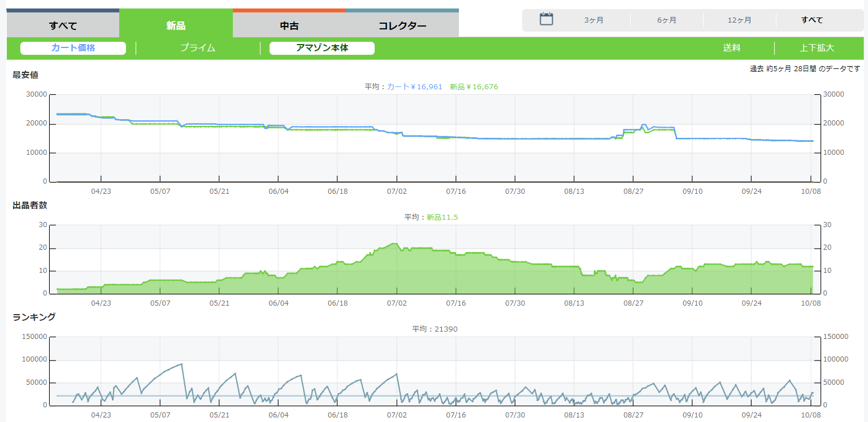The image size is (868, 422).
Task: Select the 新品 tab
Action: click(x=176, y=25)
